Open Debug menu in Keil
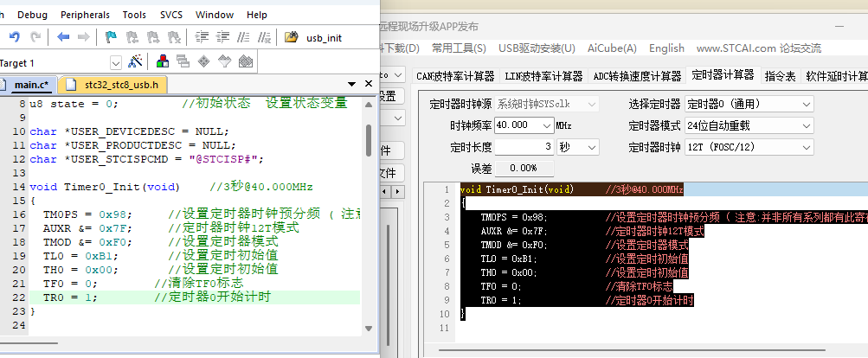The image size is (868, 358). tap(32, 15)
